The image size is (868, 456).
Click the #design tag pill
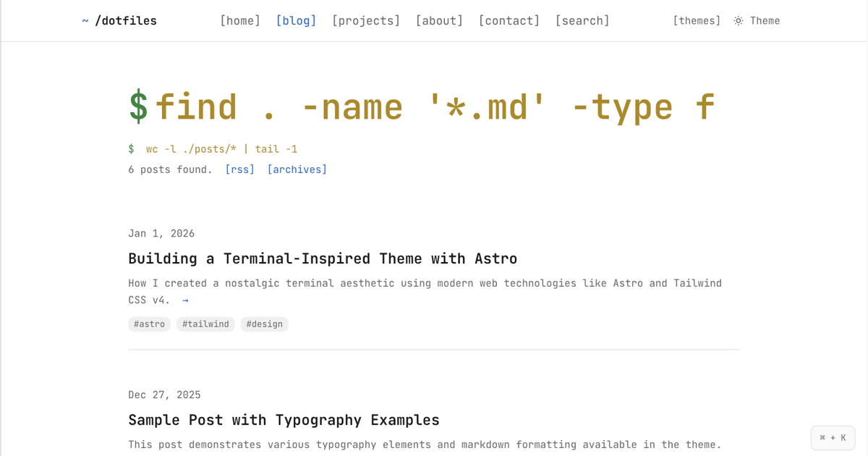coord(264,324)
